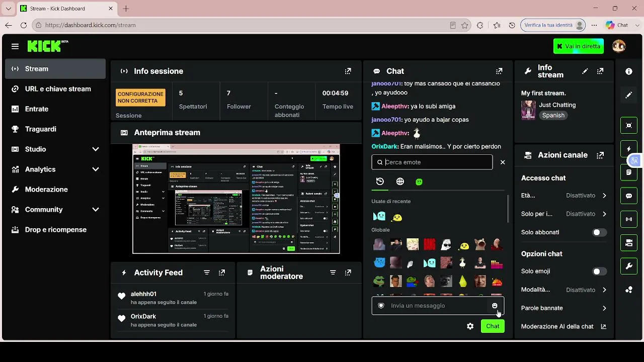Click the Invia un messaggio input

click(438, 306)
